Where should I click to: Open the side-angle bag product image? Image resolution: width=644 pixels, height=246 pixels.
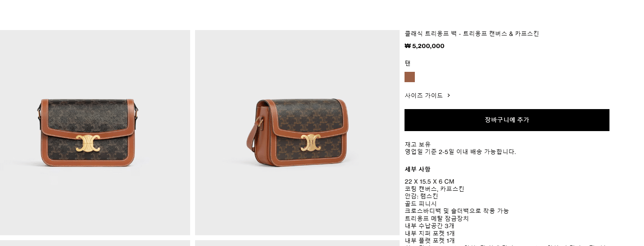(297, 132)
